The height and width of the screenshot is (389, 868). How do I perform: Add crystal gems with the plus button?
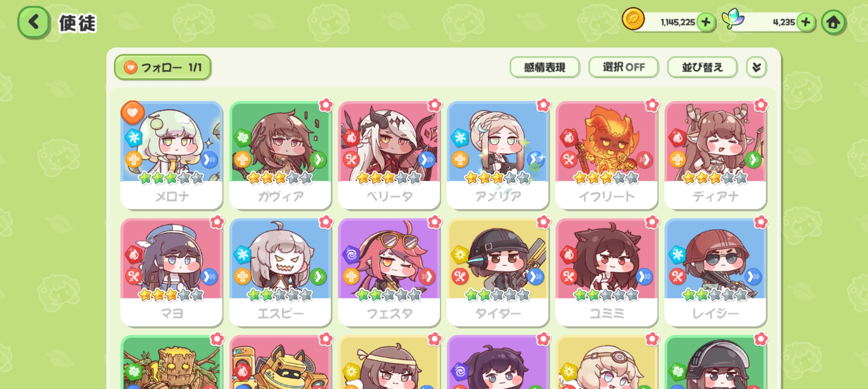click(x=806, y=22)
